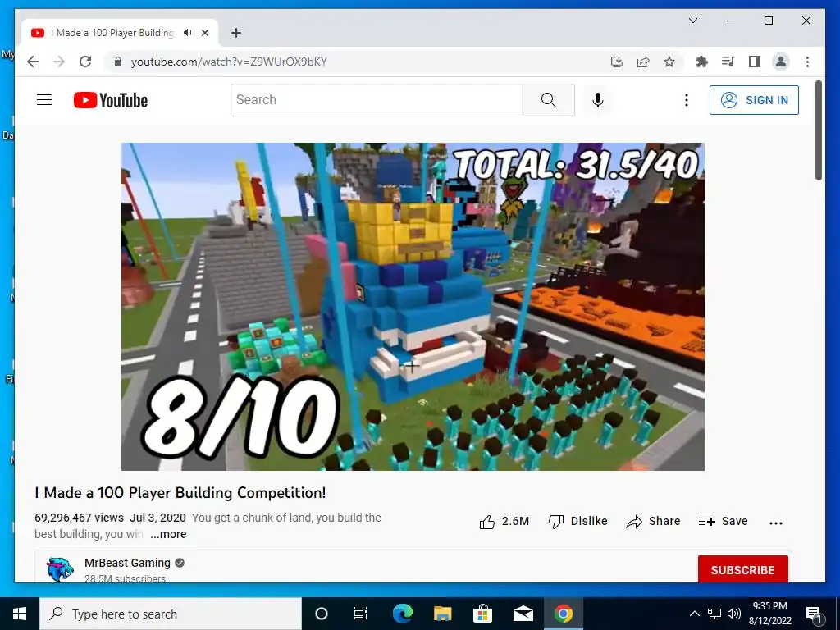
Task: Click the page vertical scrollbar
Action: click(819, 130)
